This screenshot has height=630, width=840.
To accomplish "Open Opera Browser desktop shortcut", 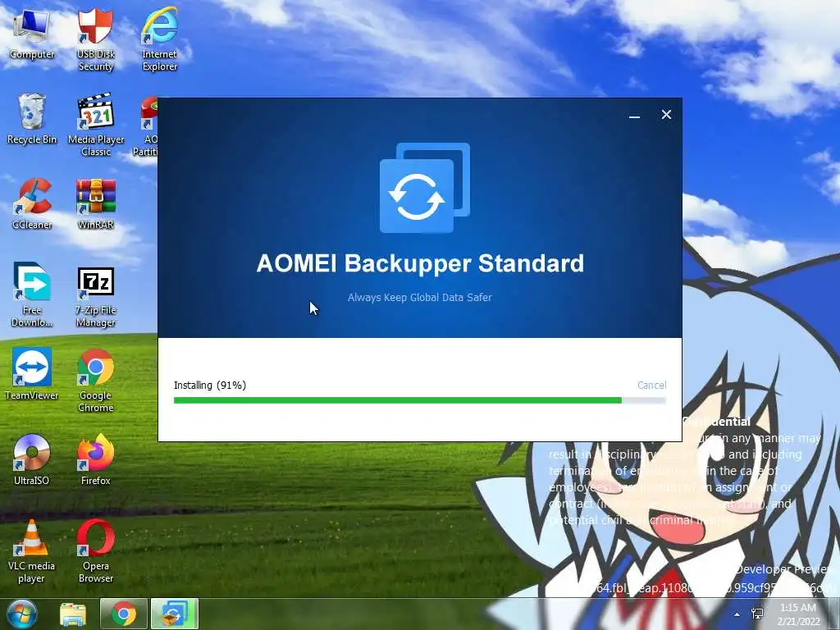I will point(95,551).
